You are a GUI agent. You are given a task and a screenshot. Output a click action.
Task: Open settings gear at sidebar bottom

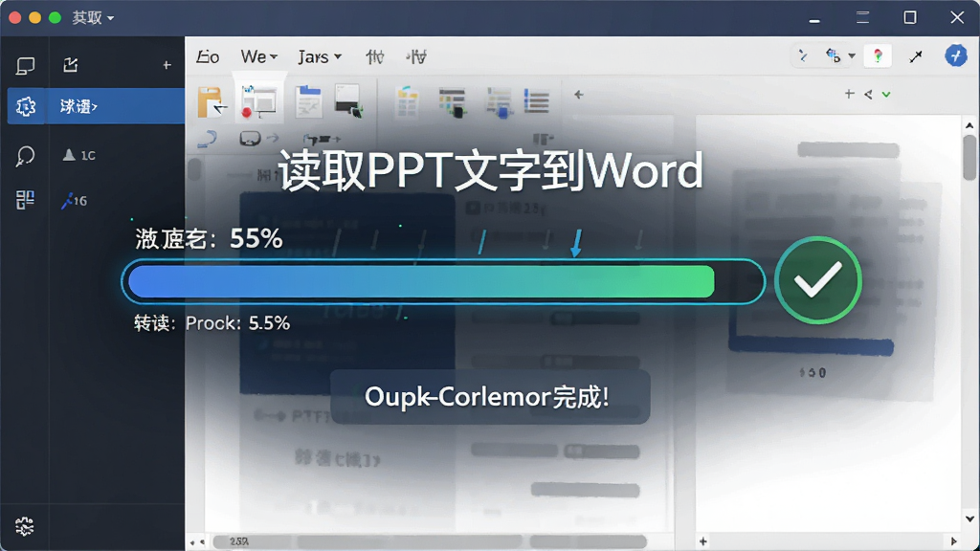(24, 526)
